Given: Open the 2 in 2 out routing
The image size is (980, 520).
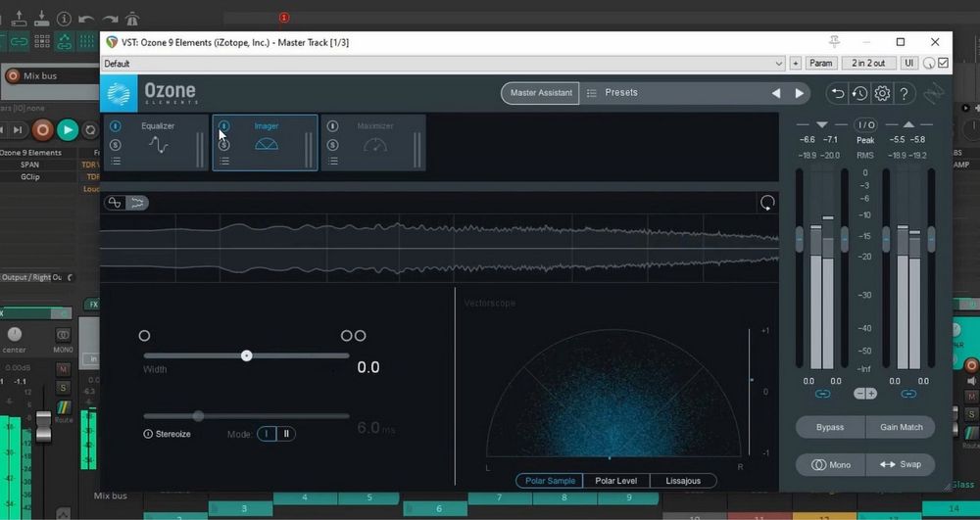Looking at the screenshot, I should pyautogui.click(x=868, y=63).
